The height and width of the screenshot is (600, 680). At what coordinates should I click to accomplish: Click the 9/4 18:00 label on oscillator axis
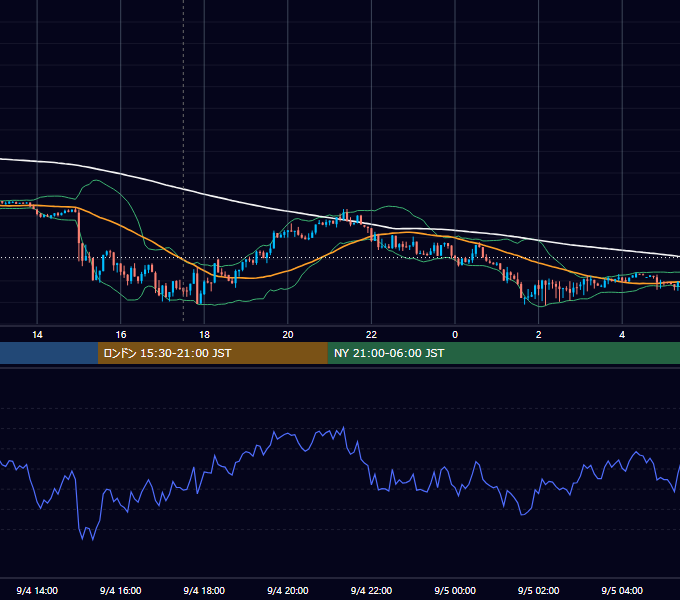(204, 590)
